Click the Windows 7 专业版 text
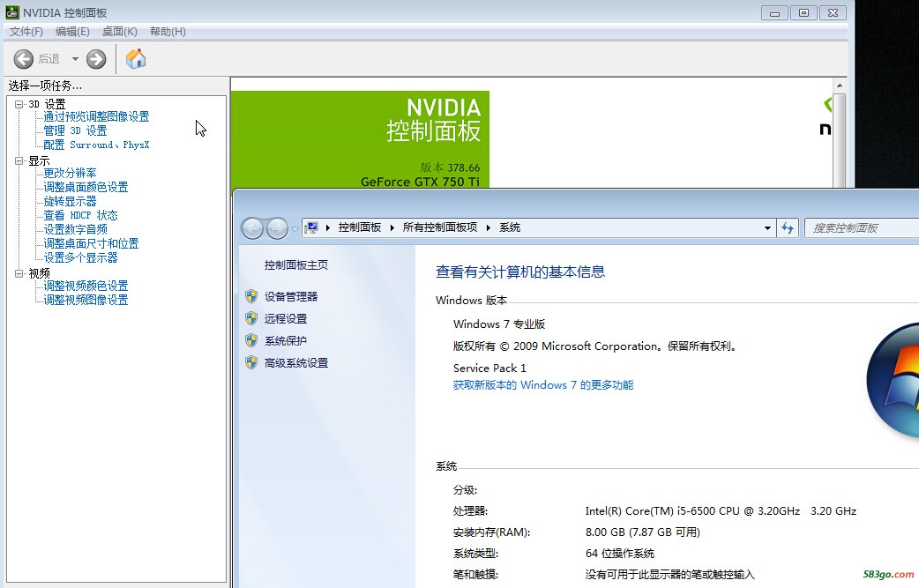 point(499,324)
